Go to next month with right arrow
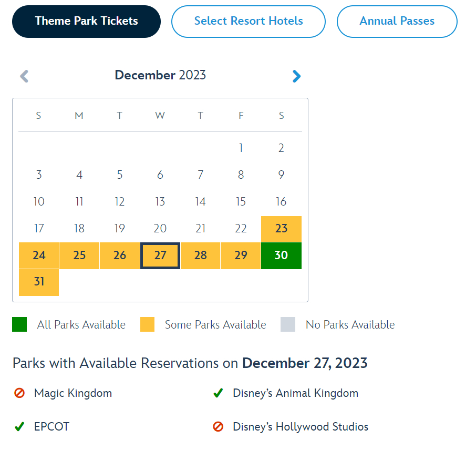The image size is (476, 450). click(x=296, y=76)
